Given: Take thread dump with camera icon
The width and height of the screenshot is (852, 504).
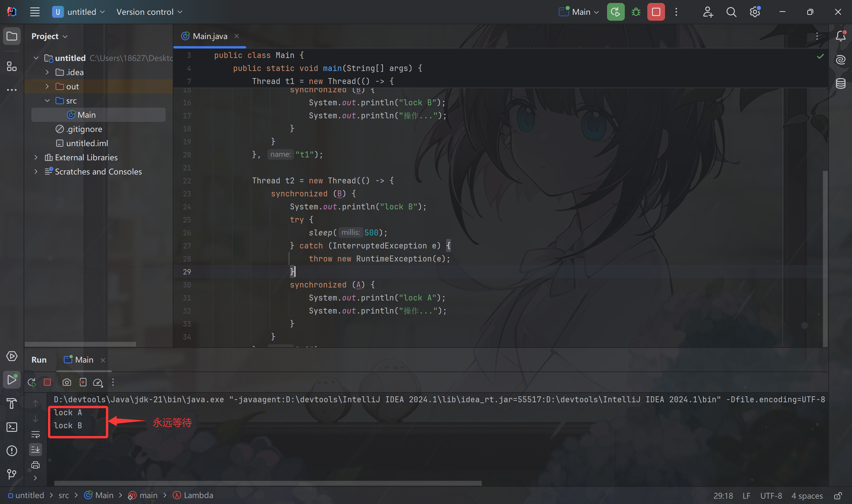Looking at the screenshot, I should [67, 382].
